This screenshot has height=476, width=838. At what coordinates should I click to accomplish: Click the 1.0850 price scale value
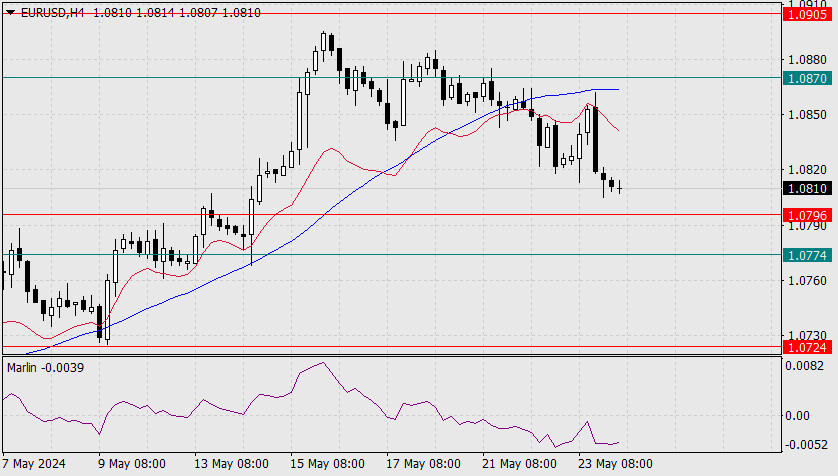pos(808,115)
